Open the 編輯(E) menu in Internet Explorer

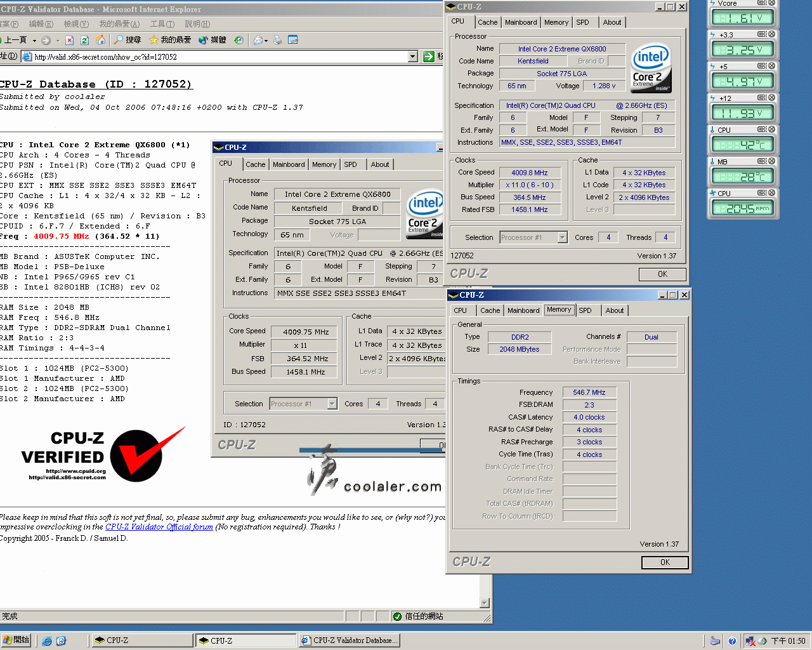coord(41,23)
